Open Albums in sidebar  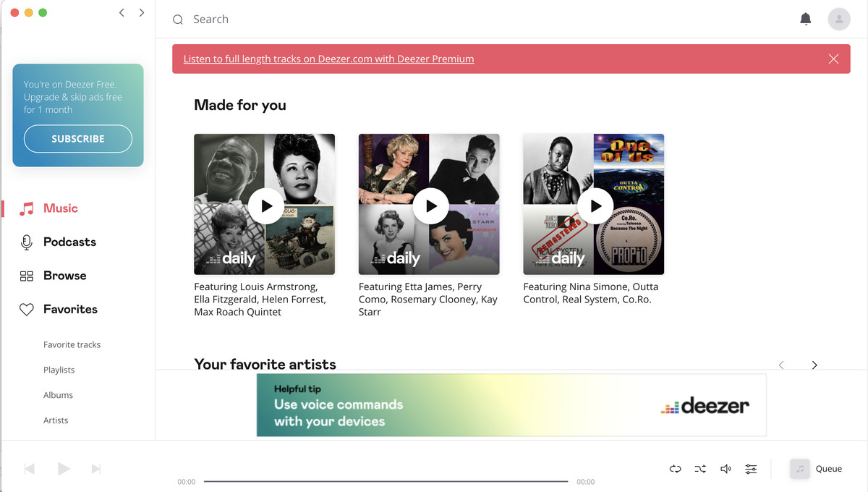click(x=59, y=395)
